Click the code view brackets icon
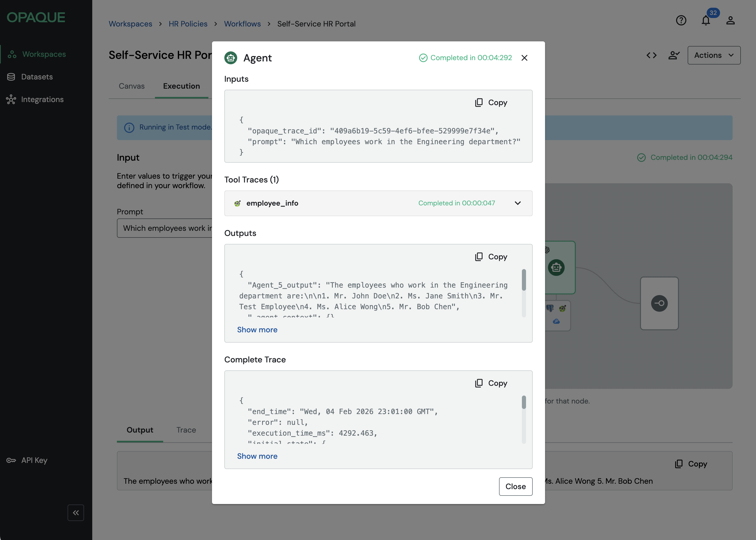756x540 pixels. (x=651, y=55)
